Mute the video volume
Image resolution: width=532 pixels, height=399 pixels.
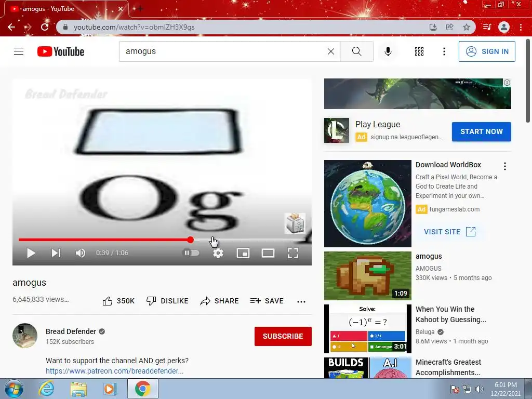click(x=81, y=253)
